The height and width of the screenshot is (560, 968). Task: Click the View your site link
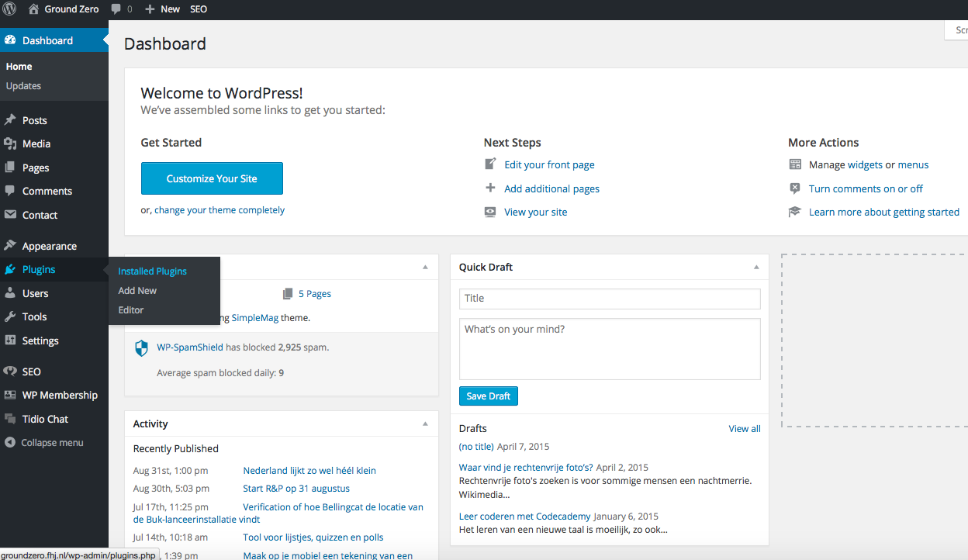535,212
